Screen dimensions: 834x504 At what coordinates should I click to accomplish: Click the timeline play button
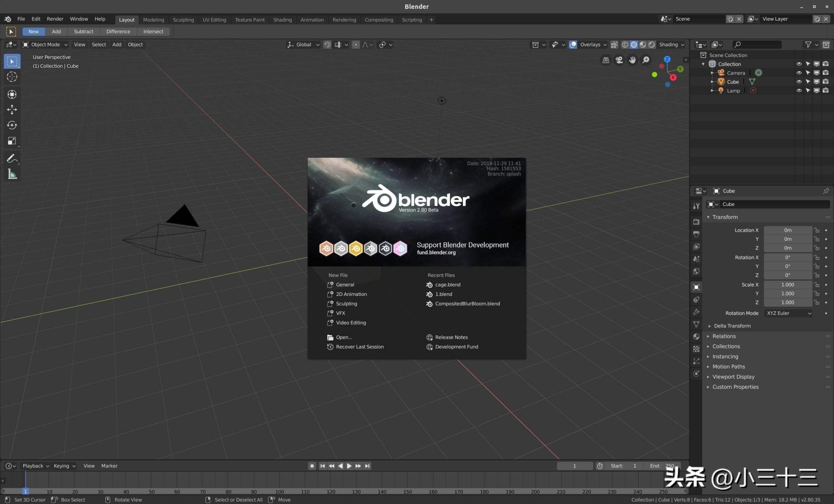click(x=349, y=466)
